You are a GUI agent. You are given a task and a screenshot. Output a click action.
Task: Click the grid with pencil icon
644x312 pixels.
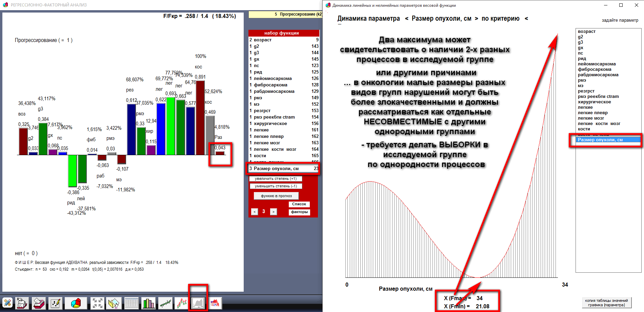coord(55,303)
